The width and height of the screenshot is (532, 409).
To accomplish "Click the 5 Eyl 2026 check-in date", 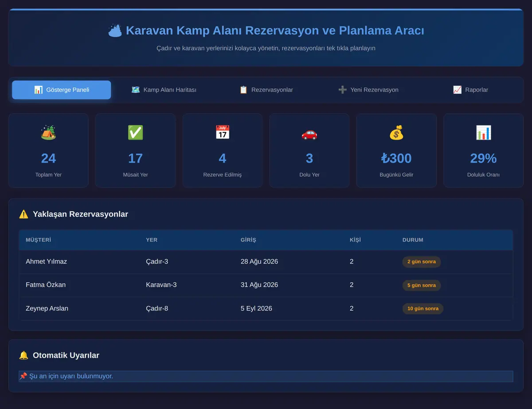I will pyautogui.click(x=256, y=309).
